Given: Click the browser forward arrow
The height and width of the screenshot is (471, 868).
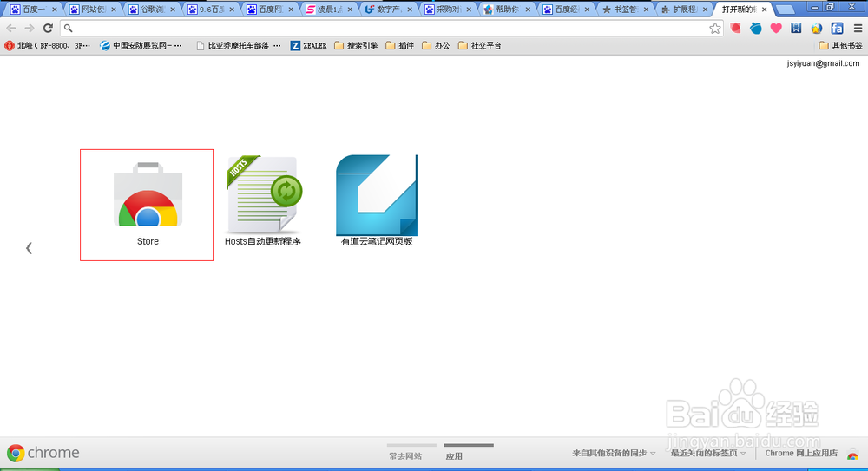Looking at the screenshot, I should click(30, 29).
